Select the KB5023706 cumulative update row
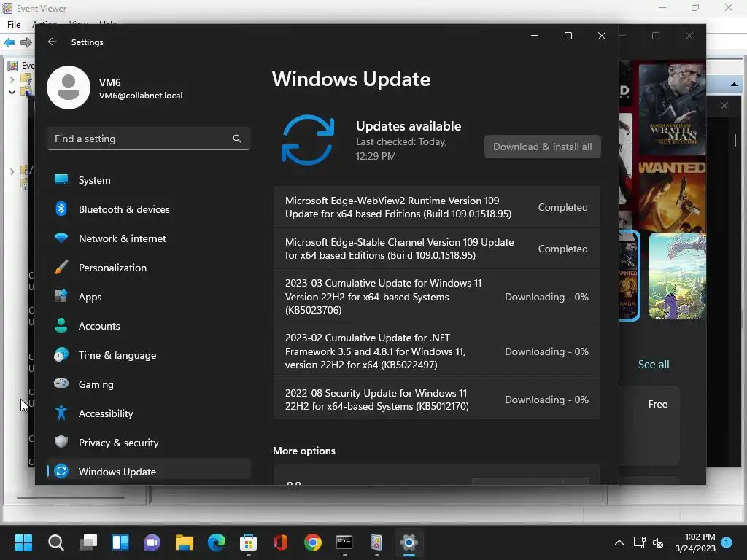 [x=437, y=297]
